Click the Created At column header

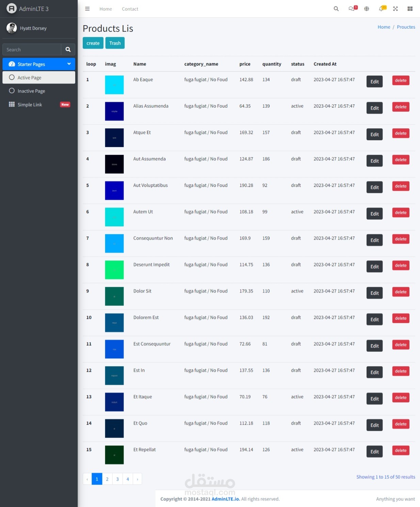point(325,64)
